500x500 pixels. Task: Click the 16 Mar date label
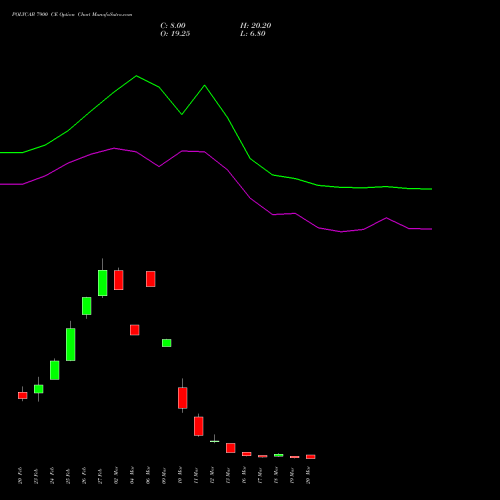(244, 476)
